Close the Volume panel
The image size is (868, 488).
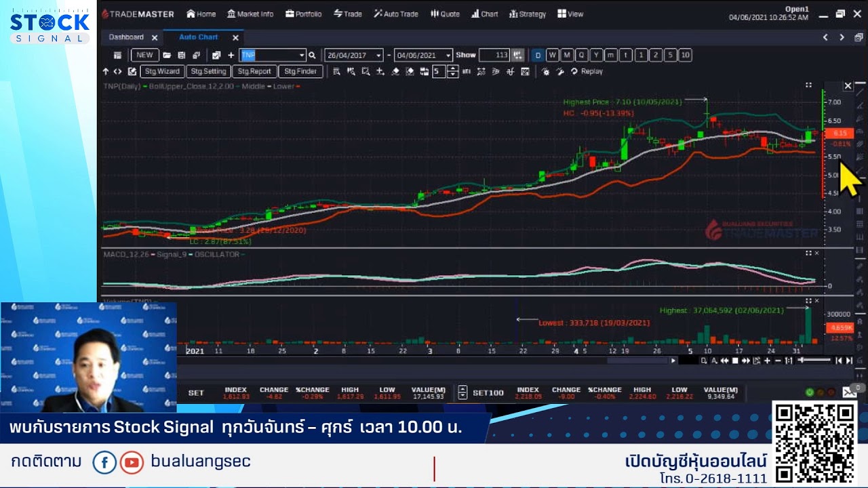click(816, 300)
